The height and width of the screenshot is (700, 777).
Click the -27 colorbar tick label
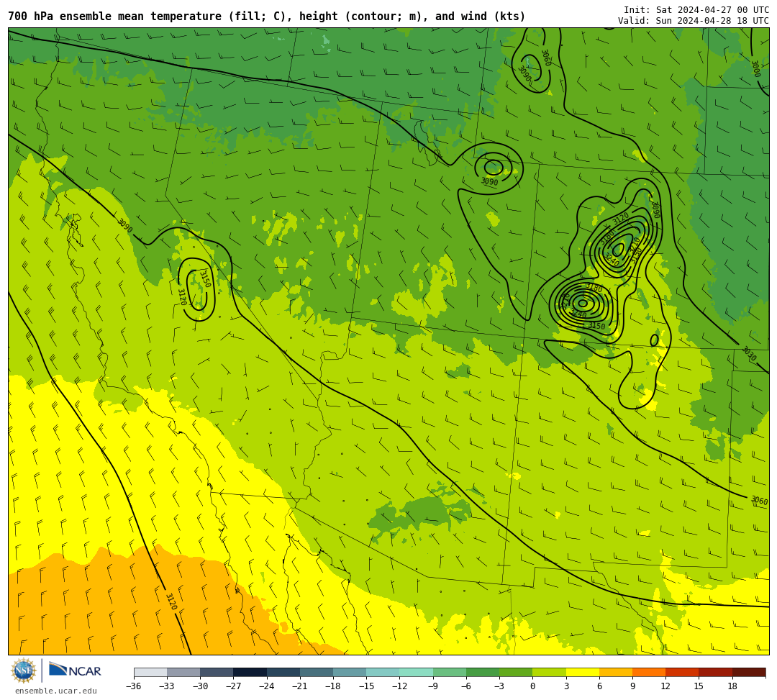(233, 686)
